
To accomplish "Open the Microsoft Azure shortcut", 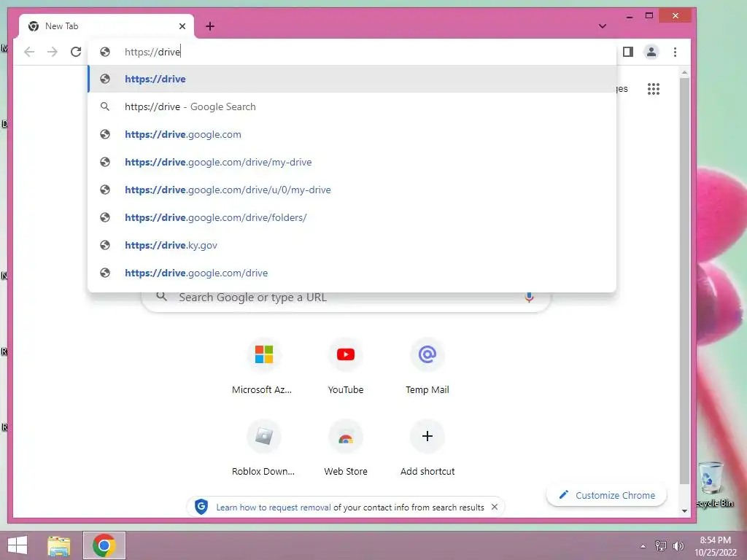I will pos(263,367).
